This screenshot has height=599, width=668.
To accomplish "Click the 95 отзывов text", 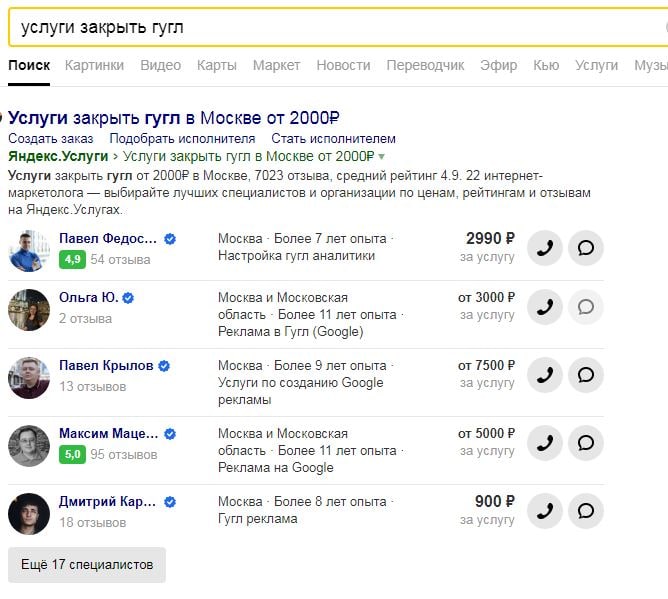I will click(x=124, y=455).
